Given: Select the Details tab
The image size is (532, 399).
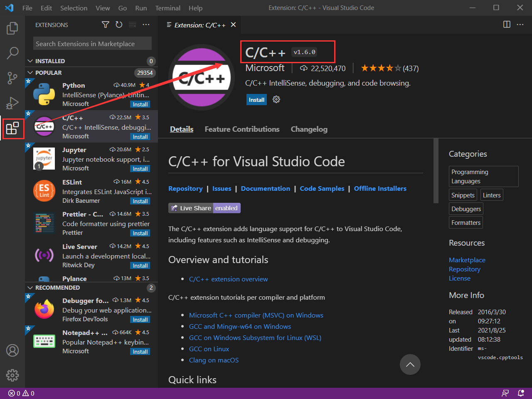Looking at the screenshot, I should click(x=182, y=129).
